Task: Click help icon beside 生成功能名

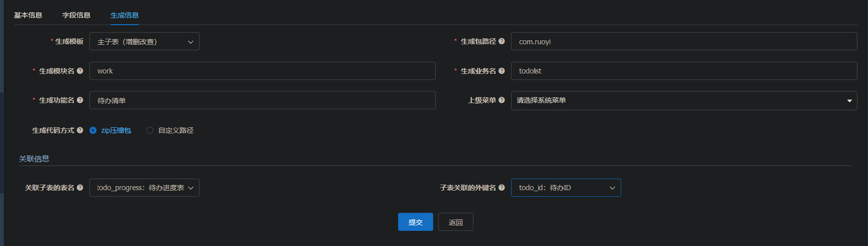Action: click(80, 100)
